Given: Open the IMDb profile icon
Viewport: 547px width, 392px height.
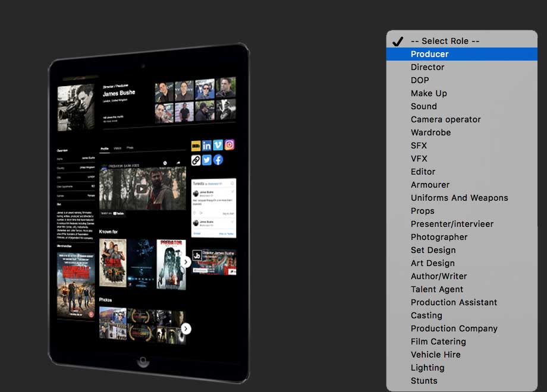Looking at the screenshot, I should pyautogui.click(x=196, y=146).
